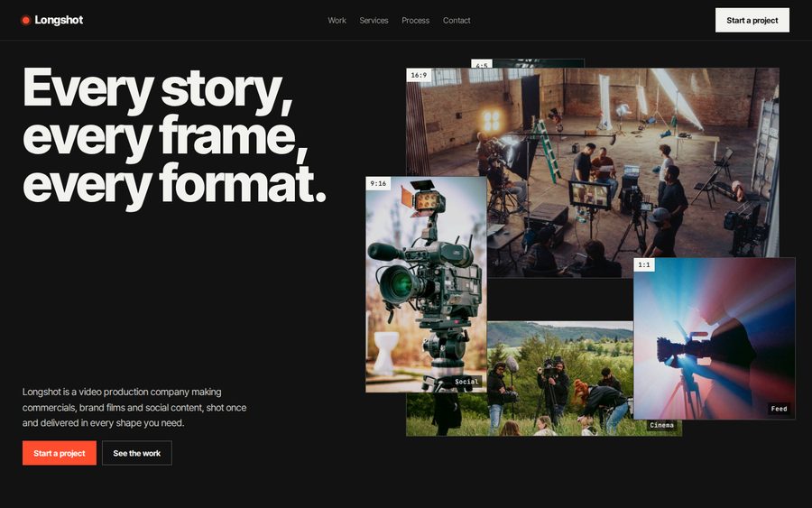Click the See the work button

(x=137, y=453)
